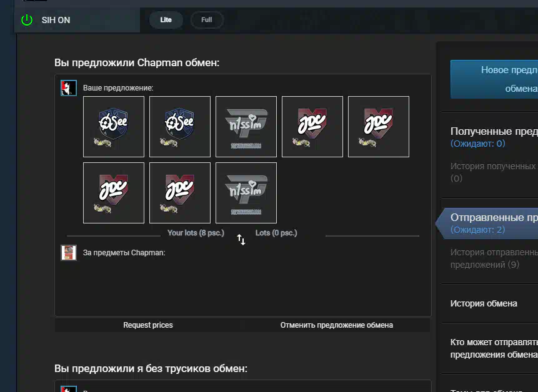
Task: Switch to the Lite mode tab
Action: coord(166,20)
